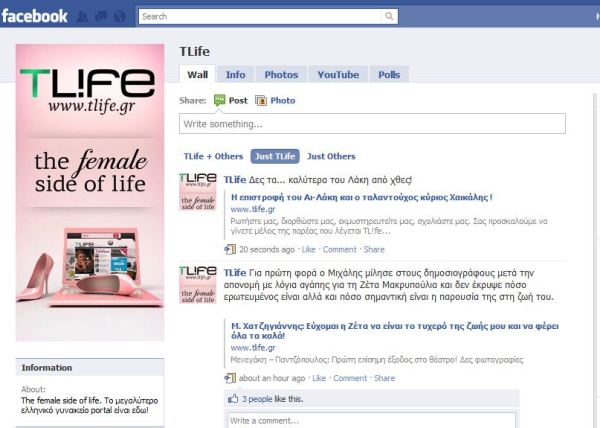Screen dimensions: 600x428
Task: Focus the Search input field
Action: [260, 16]
